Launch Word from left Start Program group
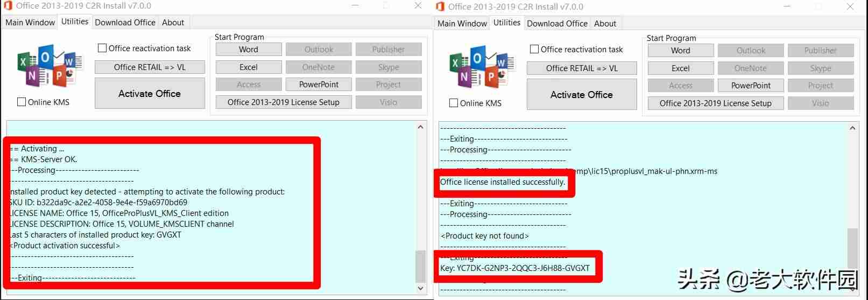 249,50
